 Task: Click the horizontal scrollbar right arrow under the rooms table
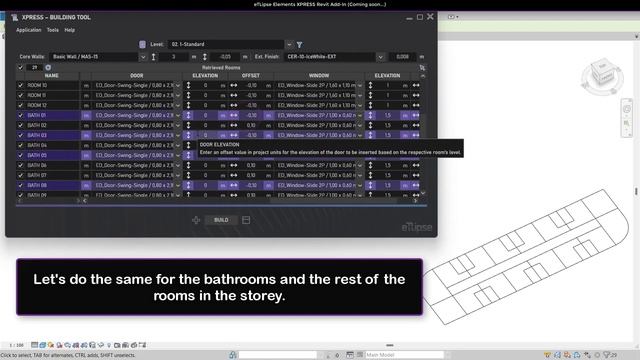(415, 200)
